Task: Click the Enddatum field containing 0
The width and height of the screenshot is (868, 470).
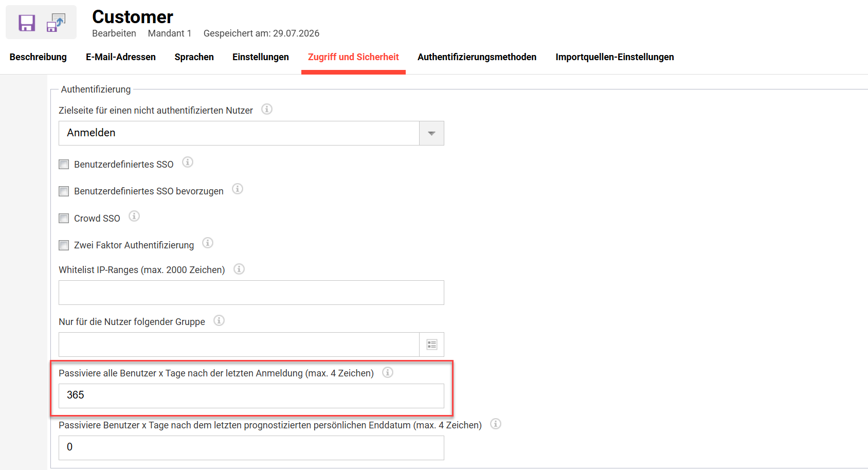Action: 251,448
